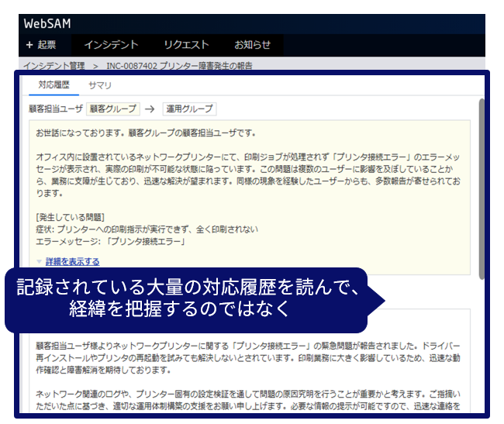Click the 顧客担当ユーザ sender name
The image size is (504, 424).
click(x=54, y=109)
